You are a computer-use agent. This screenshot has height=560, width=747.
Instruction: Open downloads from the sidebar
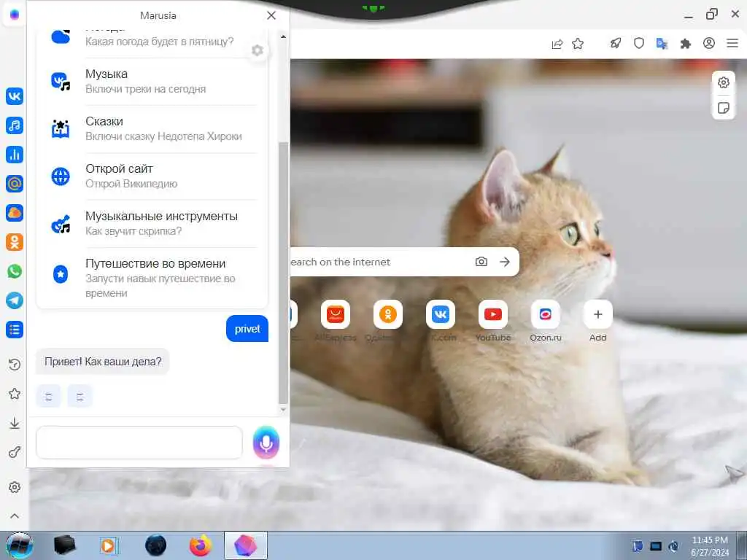15,423
